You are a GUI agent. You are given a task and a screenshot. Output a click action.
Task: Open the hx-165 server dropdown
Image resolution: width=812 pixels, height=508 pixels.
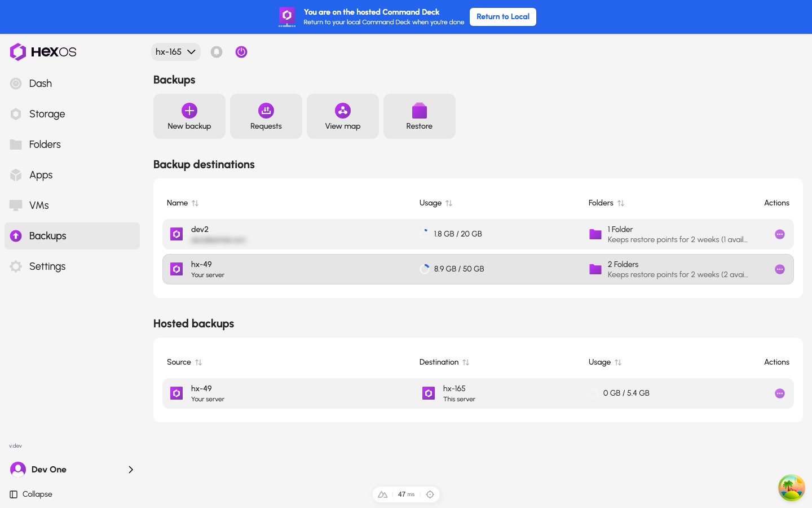click(x=175, y=52)
